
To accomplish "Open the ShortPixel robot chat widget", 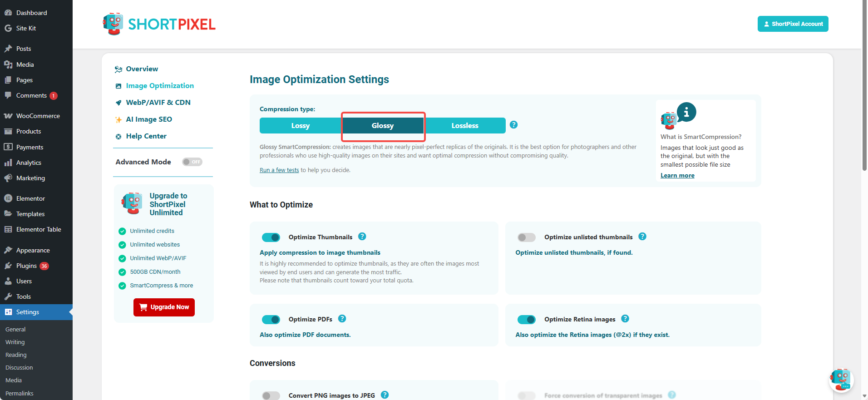I will 841,380.
